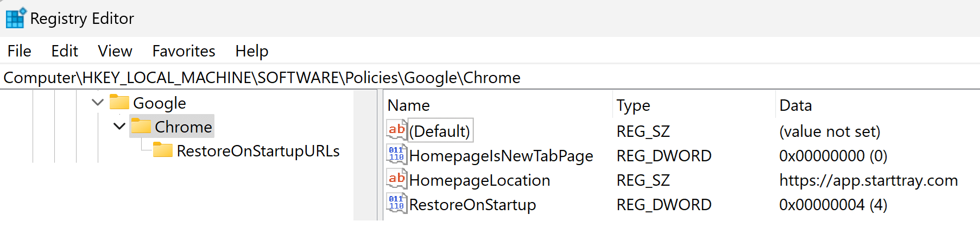This screenshot has width=980, height=227.
Task: Select the (Default) value entry
Action: point(440,131)
